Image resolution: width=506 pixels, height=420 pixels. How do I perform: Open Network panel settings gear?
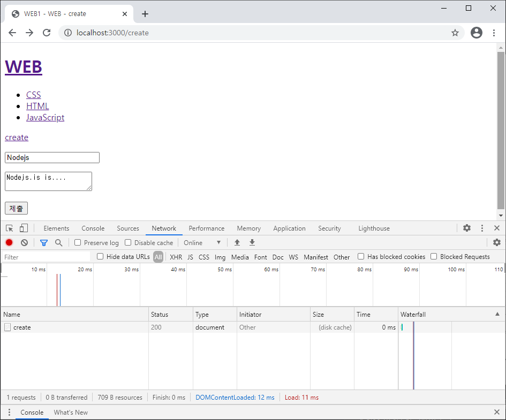click(497, 242)
